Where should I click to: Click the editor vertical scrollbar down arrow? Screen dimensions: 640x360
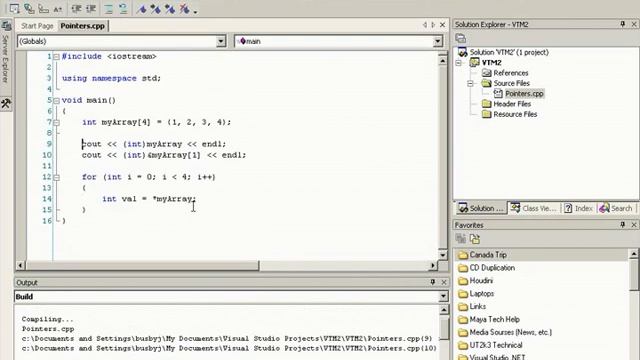pyautogui.click(x=443, y=255)
